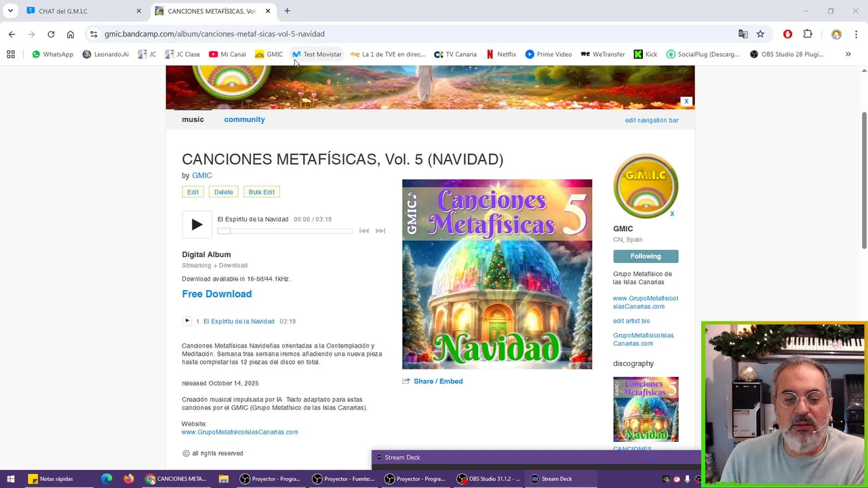Open the Chrome profile avatar

point(836,34)
